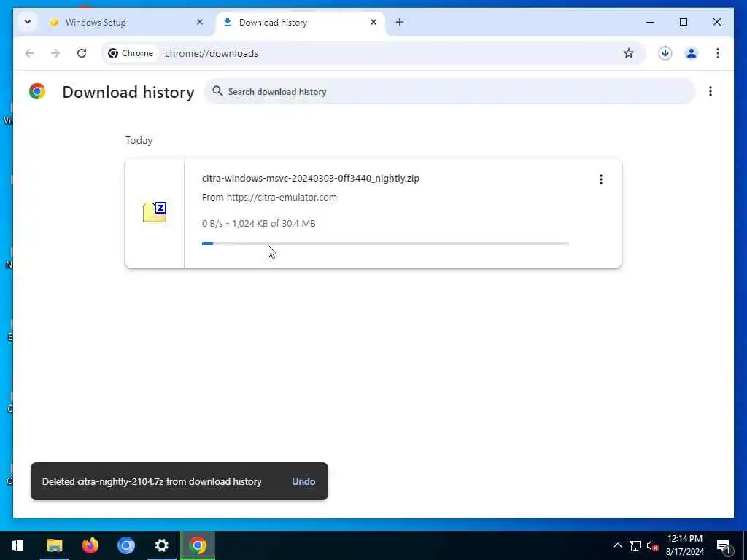The height and width of the screenshot is (560, 747).
Task: Open Settings gear in the taskbar
Action: tap(162, 545)
